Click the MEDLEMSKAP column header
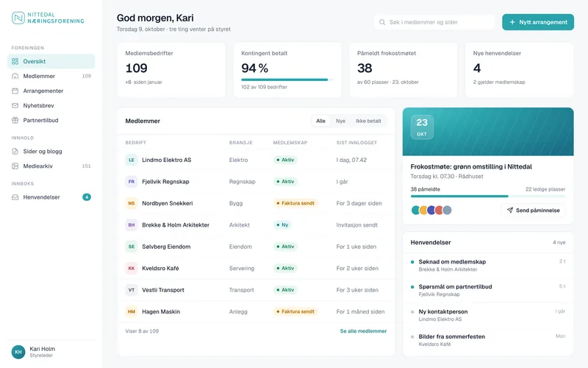Image resolution: width=588 pixels, height=368 pixels. coord(290,143)
